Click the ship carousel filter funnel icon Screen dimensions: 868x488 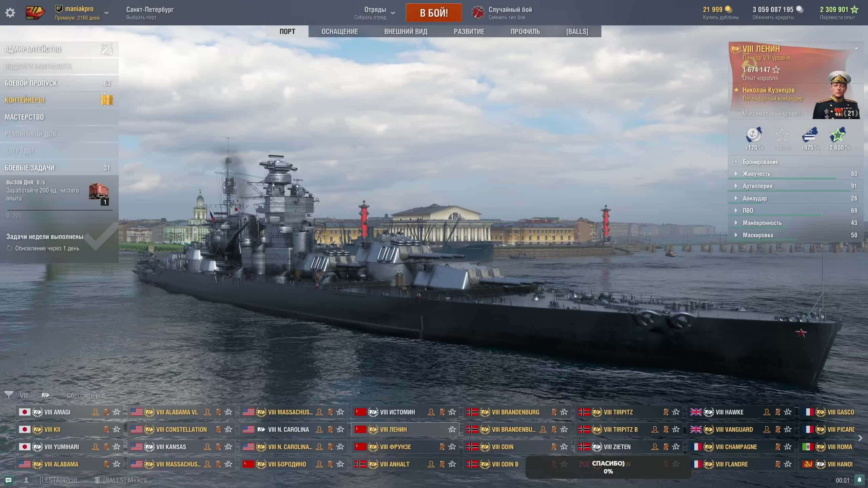(9, 395)
